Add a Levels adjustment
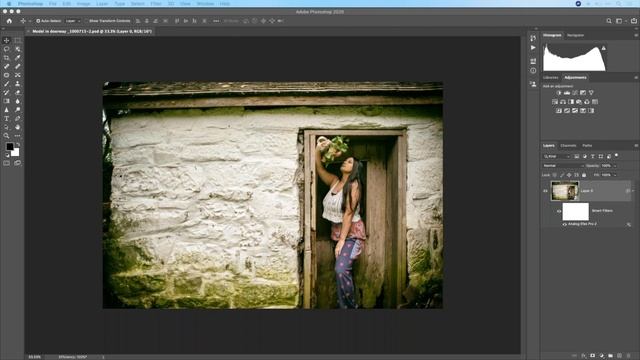 [x=567, y=93]
